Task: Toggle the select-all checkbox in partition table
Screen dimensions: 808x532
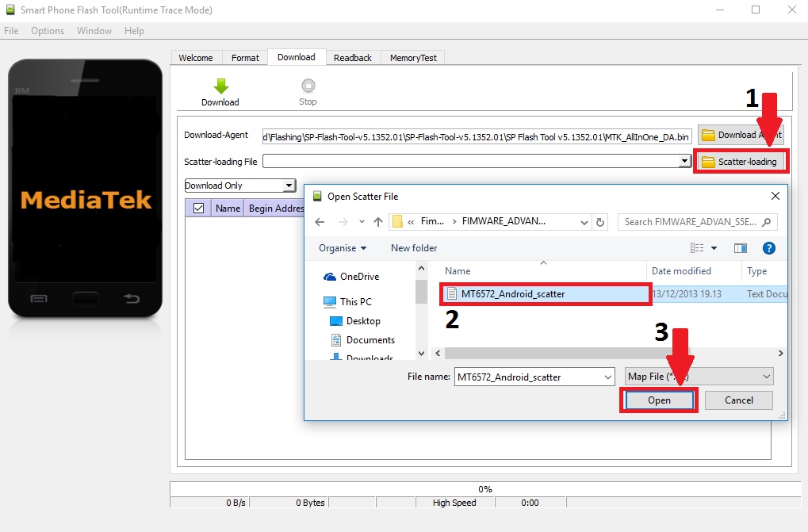Action: (198, 208)
